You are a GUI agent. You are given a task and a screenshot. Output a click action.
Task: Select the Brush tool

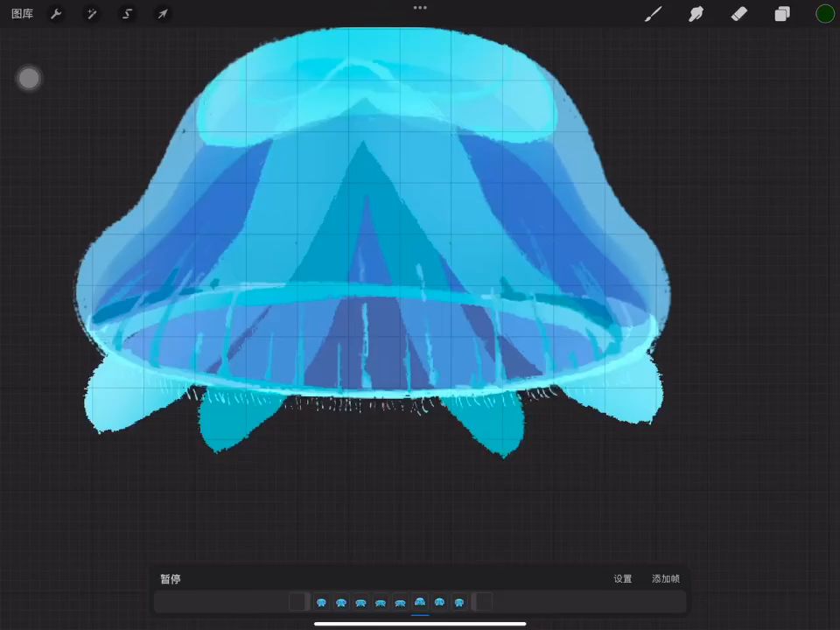point(653,14)
